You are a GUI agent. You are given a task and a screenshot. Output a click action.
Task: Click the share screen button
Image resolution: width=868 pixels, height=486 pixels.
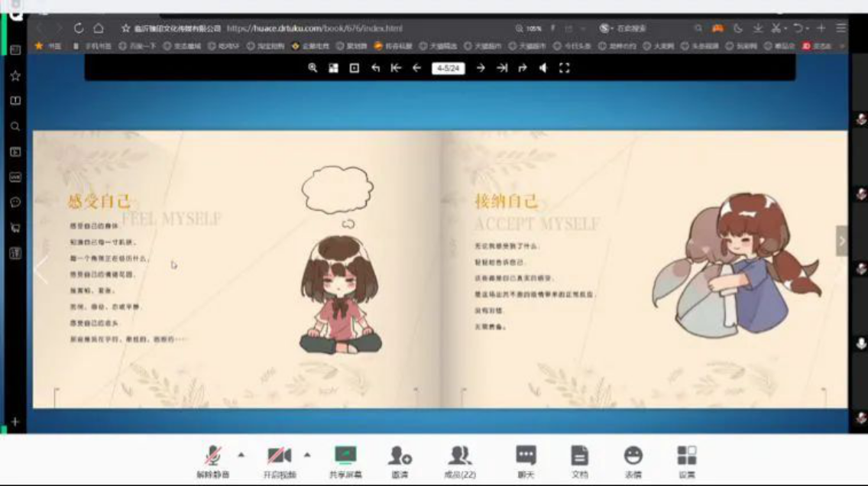[345, 462]
